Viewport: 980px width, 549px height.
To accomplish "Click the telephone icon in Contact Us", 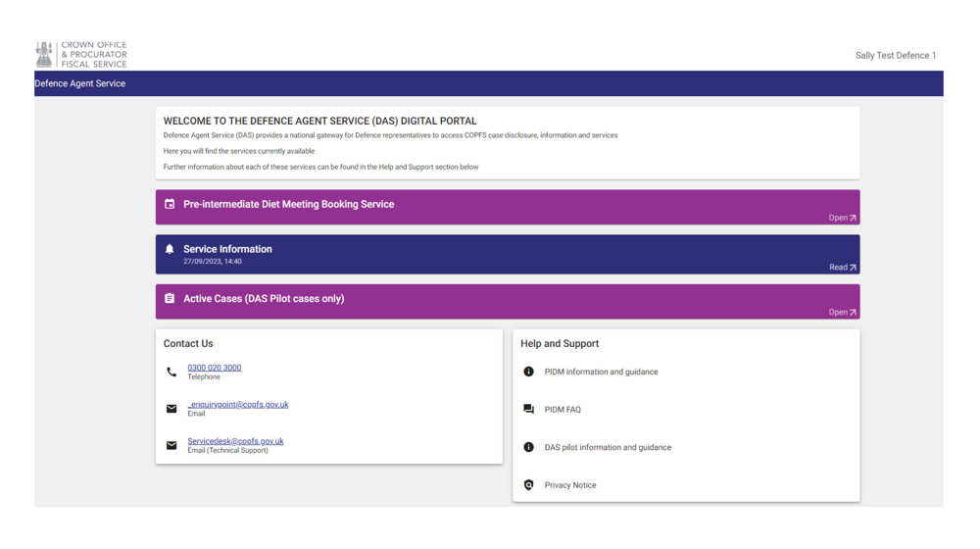I will [x=171, y=373].
